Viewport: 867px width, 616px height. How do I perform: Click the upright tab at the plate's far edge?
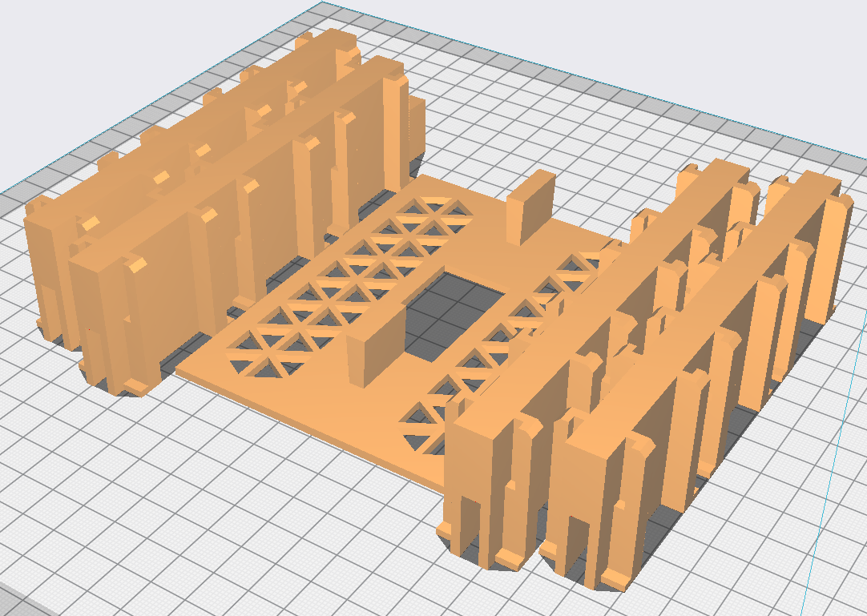pyautogui.click(x=530, y=208)
